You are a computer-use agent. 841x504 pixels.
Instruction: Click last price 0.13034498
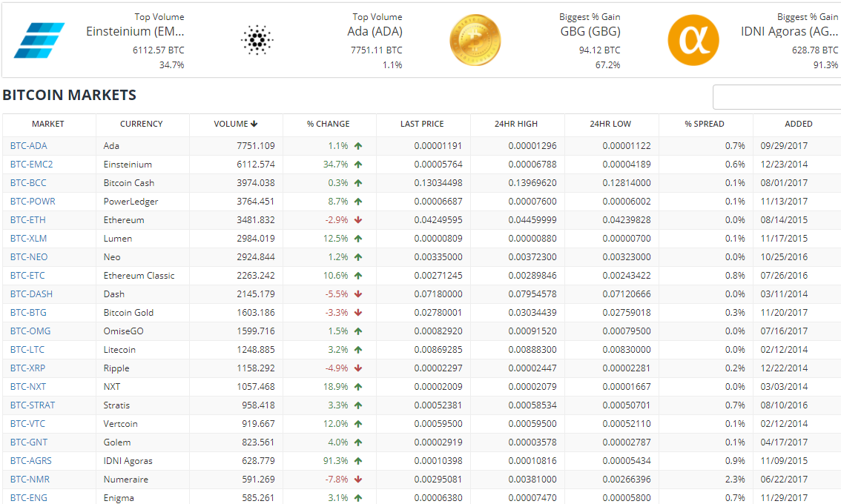[x=438, y=183]
